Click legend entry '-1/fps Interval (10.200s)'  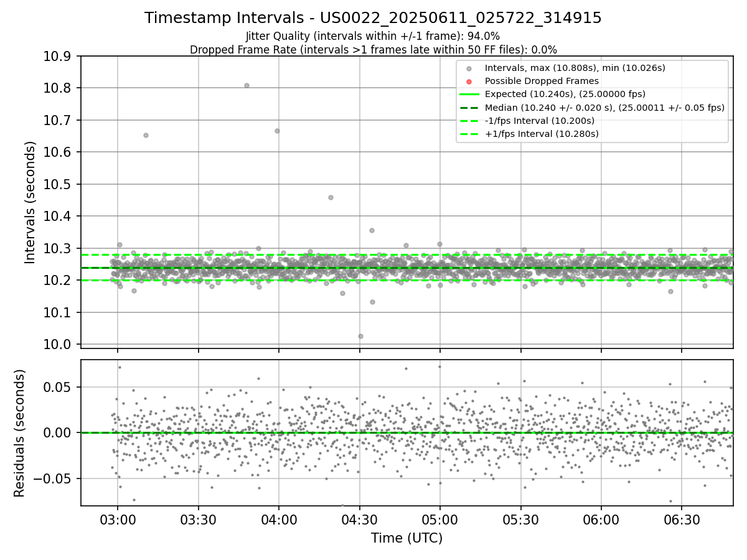539,121
